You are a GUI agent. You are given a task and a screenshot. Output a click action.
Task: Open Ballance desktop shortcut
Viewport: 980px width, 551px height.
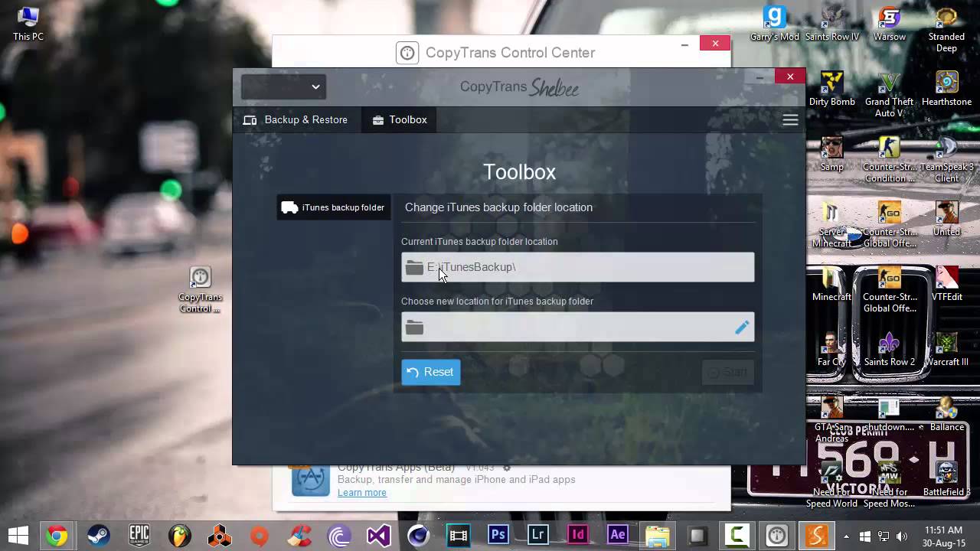pos(947,414)
